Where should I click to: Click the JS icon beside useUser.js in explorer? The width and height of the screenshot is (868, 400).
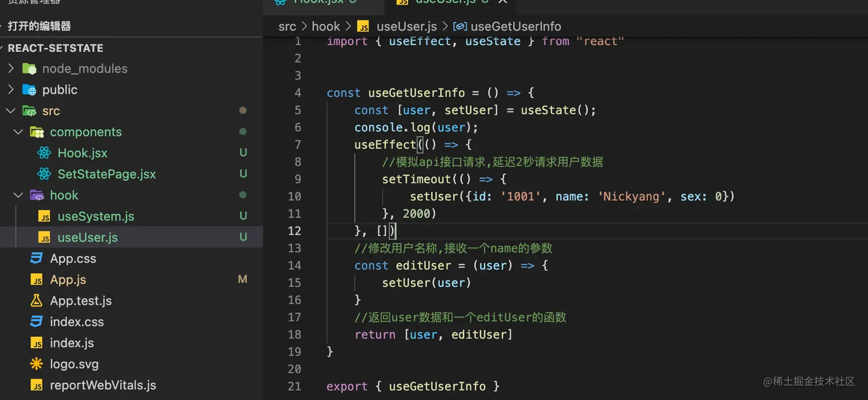point(44,238)
